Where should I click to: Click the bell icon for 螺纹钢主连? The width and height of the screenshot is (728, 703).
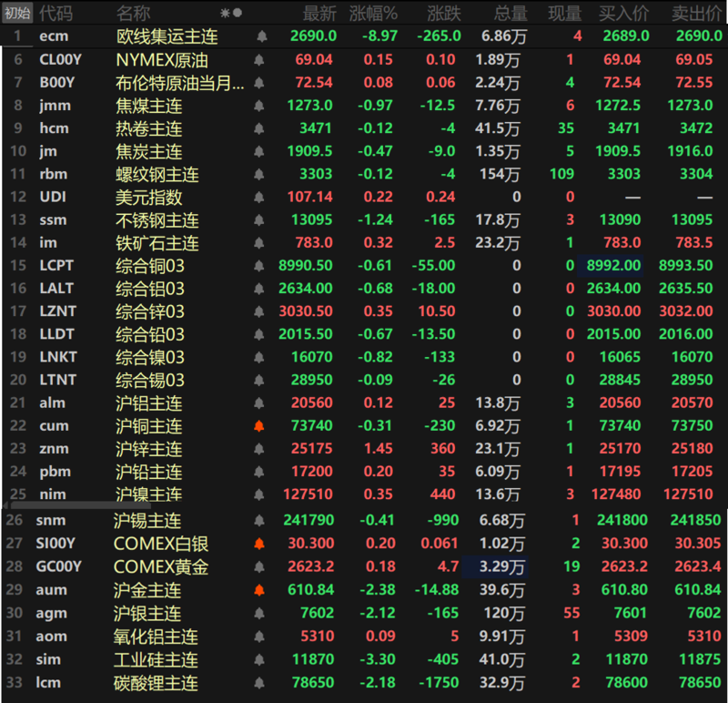click(259, 174)
